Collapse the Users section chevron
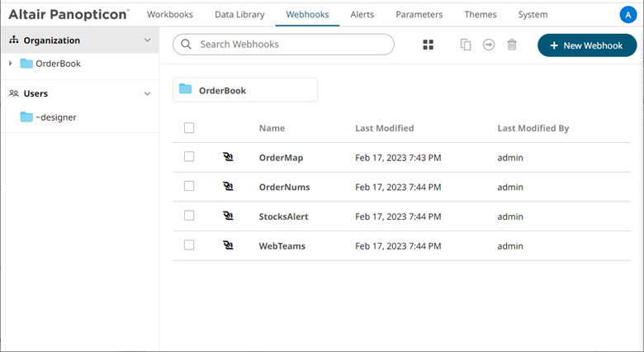The height and width of the screenshot is (352, 644). pos(148,93)
